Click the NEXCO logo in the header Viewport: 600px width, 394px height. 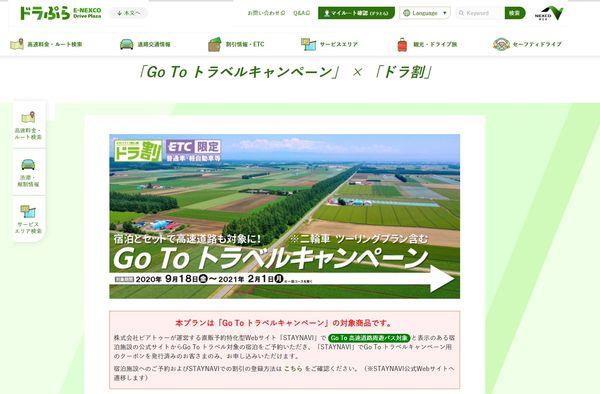549,13
